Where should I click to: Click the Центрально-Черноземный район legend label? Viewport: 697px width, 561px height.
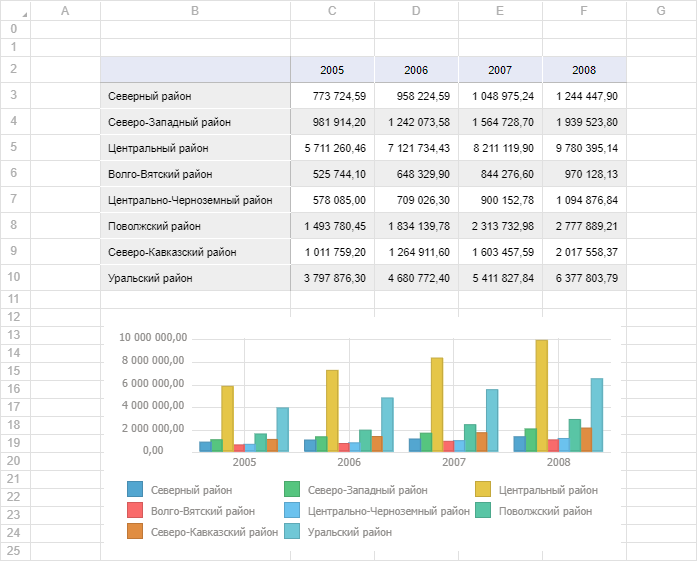pos(388,511)
